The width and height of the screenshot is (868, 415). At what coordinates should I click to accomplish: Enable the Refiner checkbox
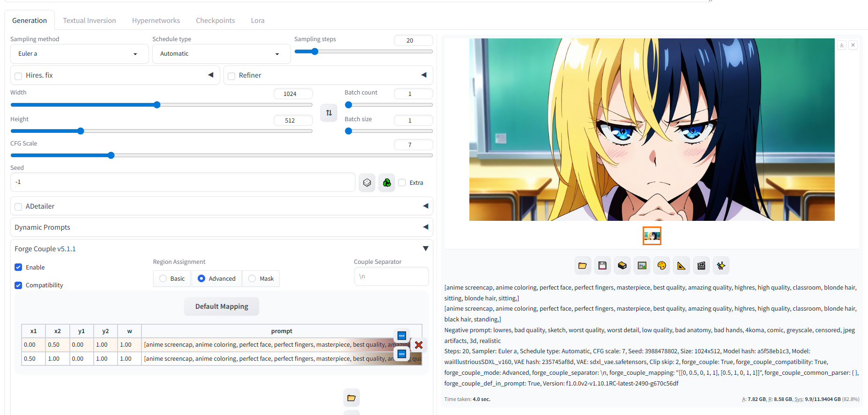click(x=231, y=76)
